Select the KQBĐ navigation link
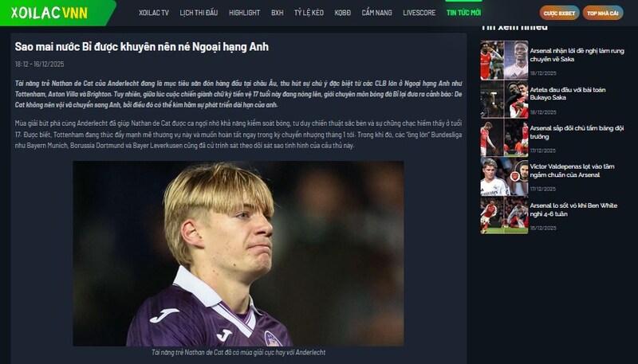638x364 pixels. pyautogui.click(x=343, y=13)
